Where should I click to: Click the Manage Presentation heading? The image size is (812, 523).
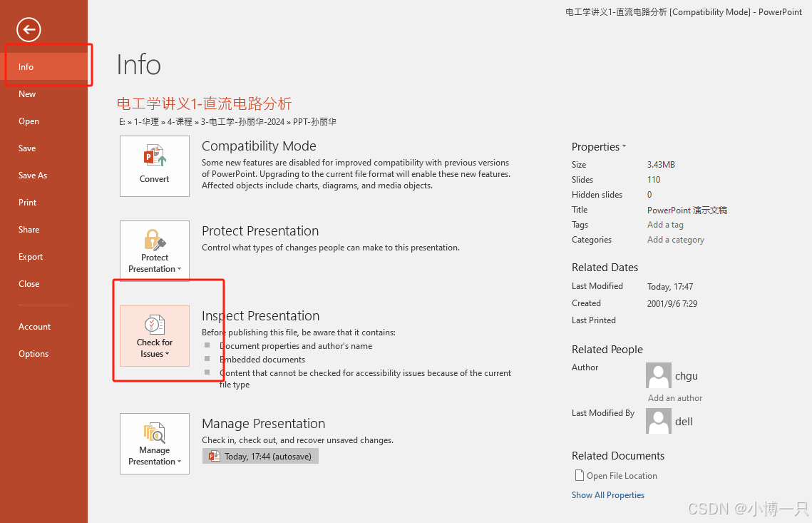263,424
